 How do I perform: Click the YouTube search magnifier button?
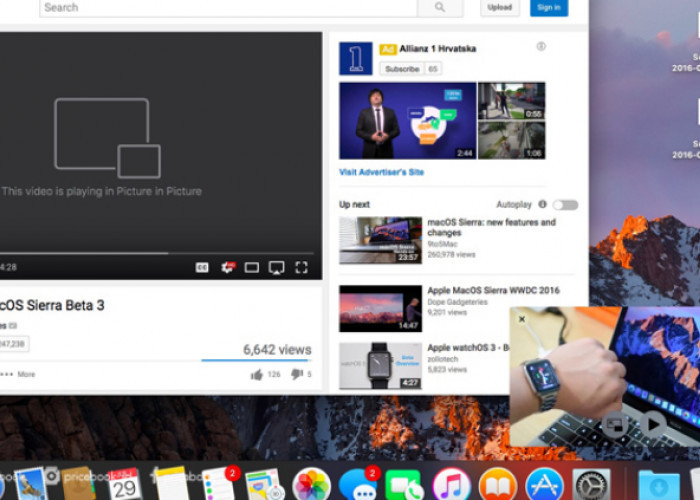440,7
